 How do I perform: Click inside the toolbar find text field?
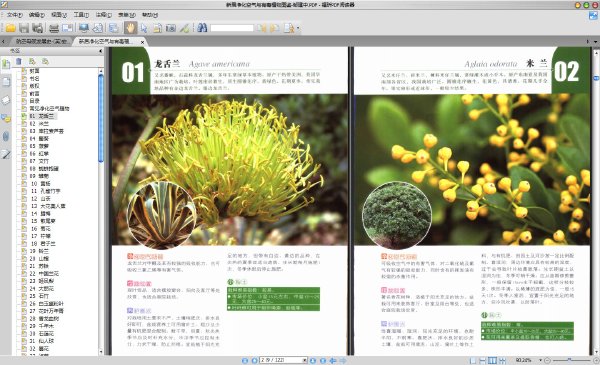tap(232, 28)
